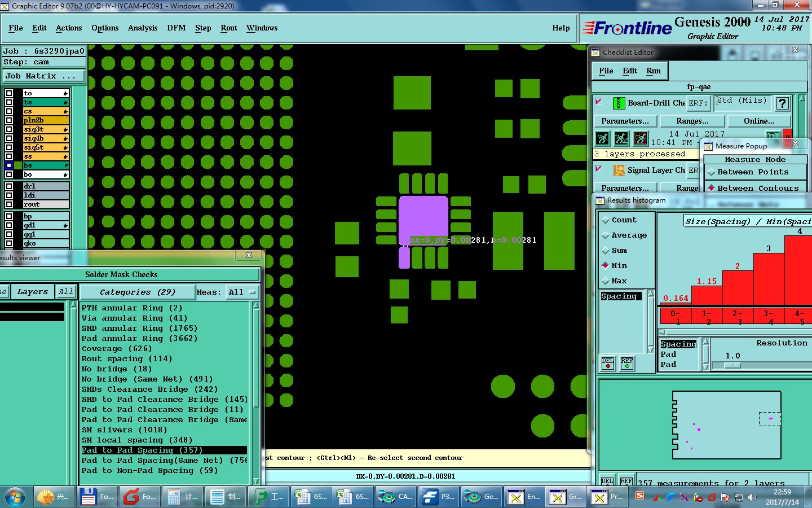Click the second running man icon

621,138
